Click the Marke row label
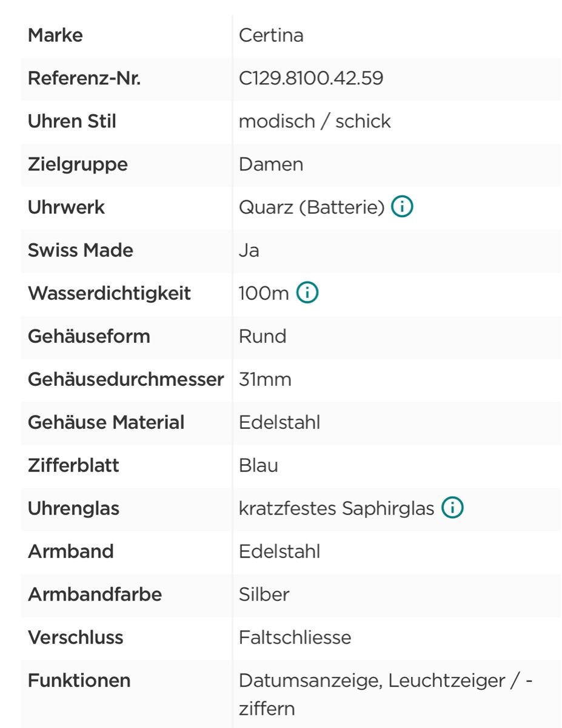The width and height of the screenshot is (562, 728). [x=55, y=35]
